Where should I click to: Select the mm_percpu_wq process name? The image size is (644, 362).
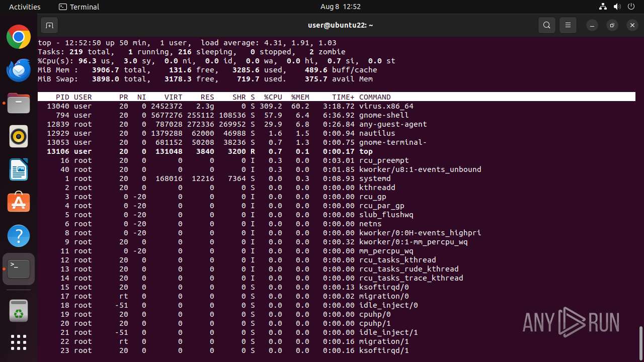386,251
